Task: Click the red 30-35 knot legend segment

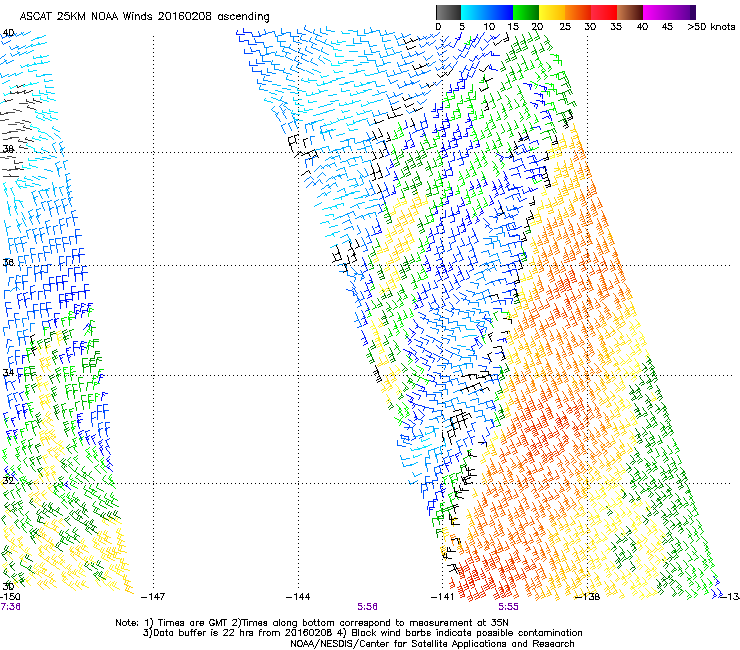Action: (x=604, y=12)
